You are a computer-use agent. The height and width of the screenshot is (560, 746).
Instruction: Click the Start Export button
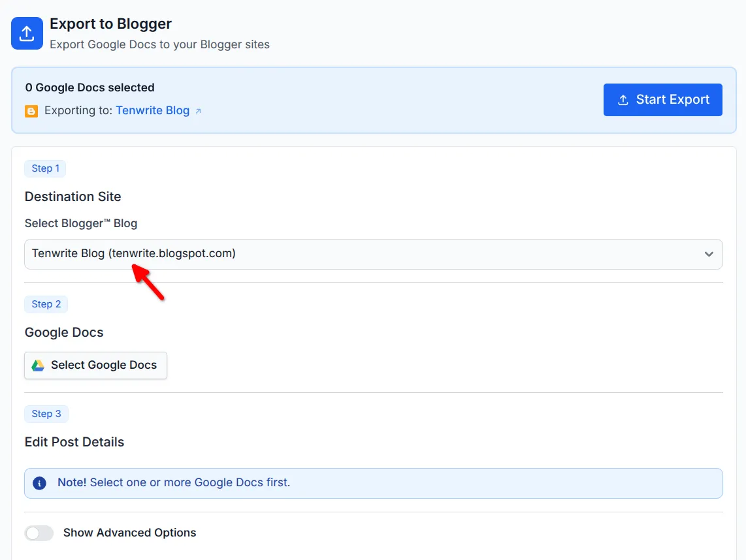coord(662,99)
